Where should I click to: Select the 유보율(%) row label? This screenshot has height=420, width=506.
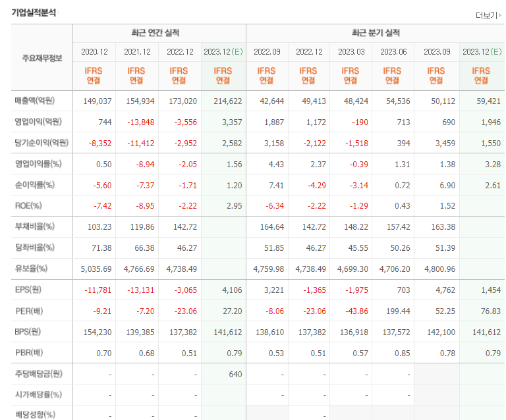click(x=31, y=269)
